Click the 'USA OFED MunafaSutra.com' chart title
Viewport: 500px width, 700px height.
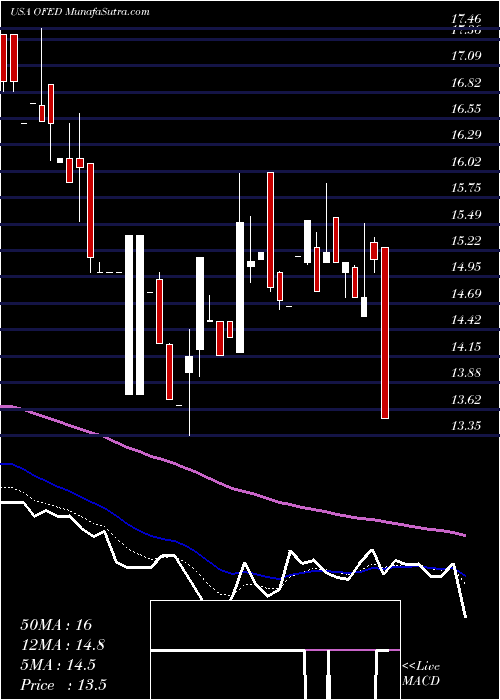pyautogui.click(x=79, y=12)
